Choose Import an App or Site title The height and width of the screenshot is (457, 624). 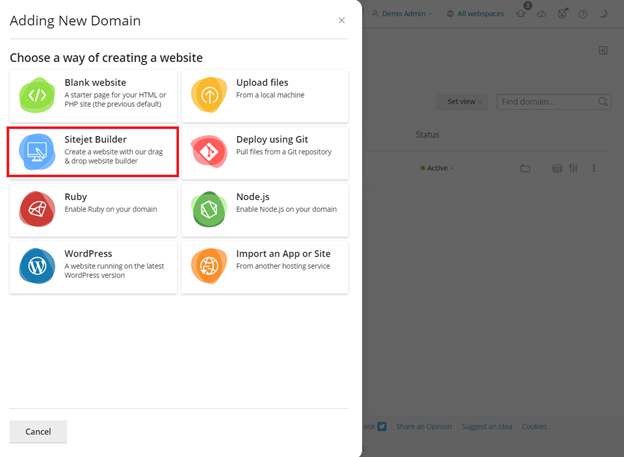[283, 254]
